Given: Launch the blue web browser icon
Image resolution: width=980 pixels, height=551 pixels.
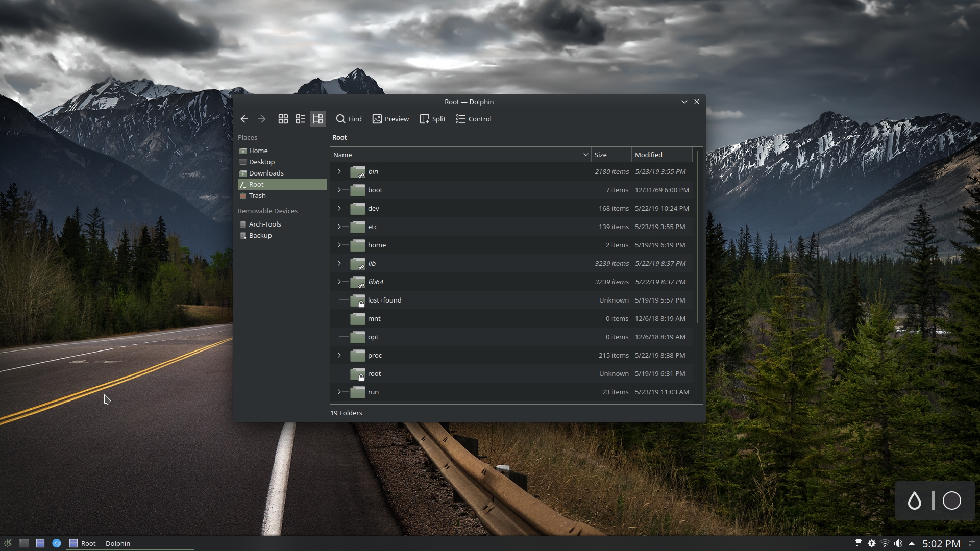Looking at the screenshot, I should coord(57,543).
